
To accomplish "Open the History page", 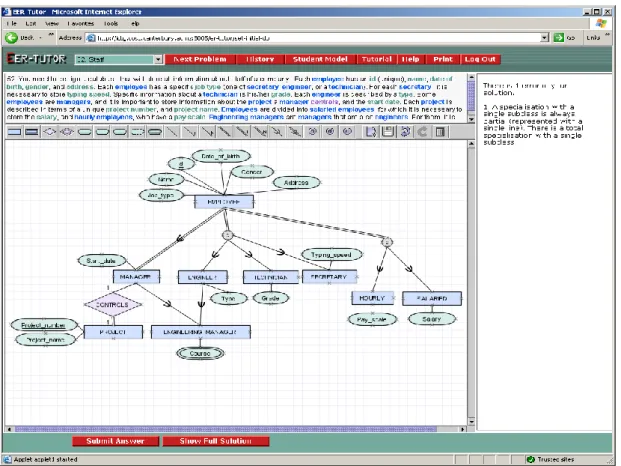I will (260, 59).
